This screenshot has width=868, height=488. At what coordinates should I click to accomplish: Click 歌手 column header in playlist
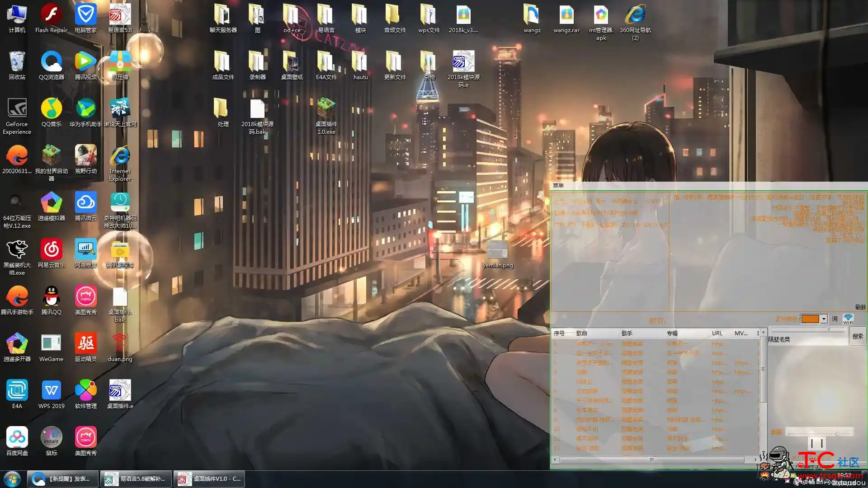(x=627, y=333)
